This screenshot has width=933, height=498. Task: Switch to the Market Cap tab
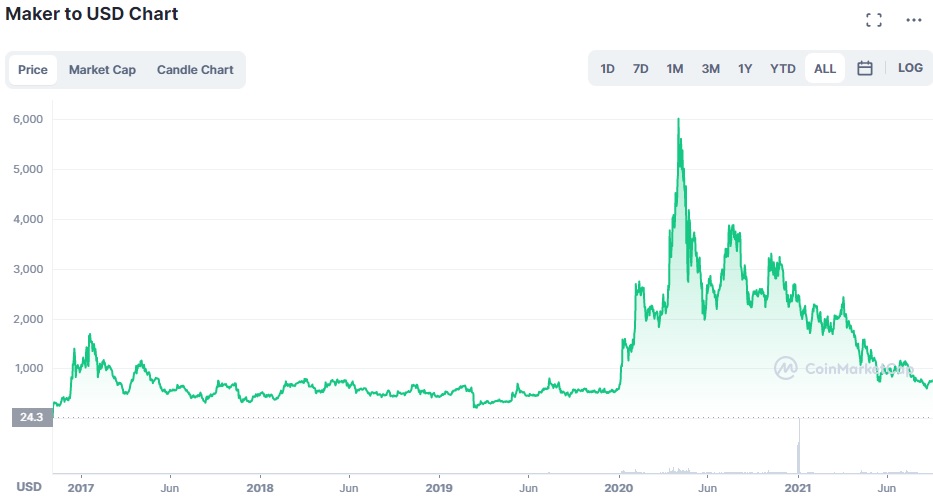(x=102, y=70)
